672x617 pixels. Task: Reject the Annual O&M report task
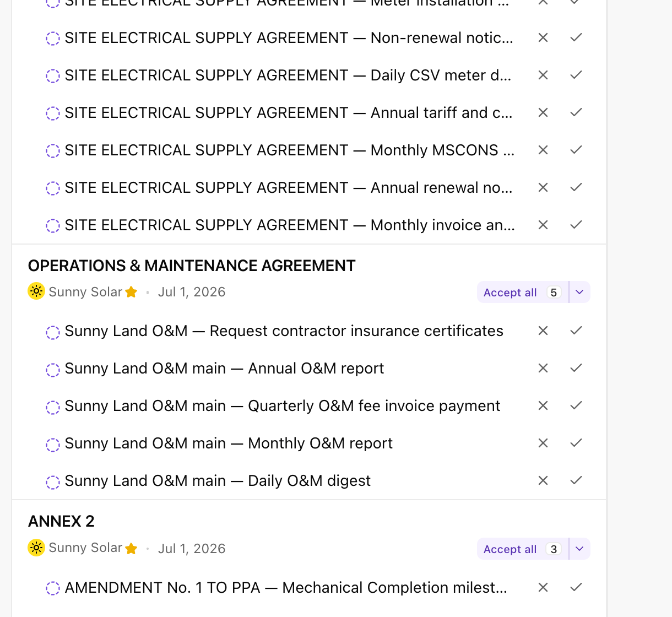pyautogui.click(x=543, y=368)
